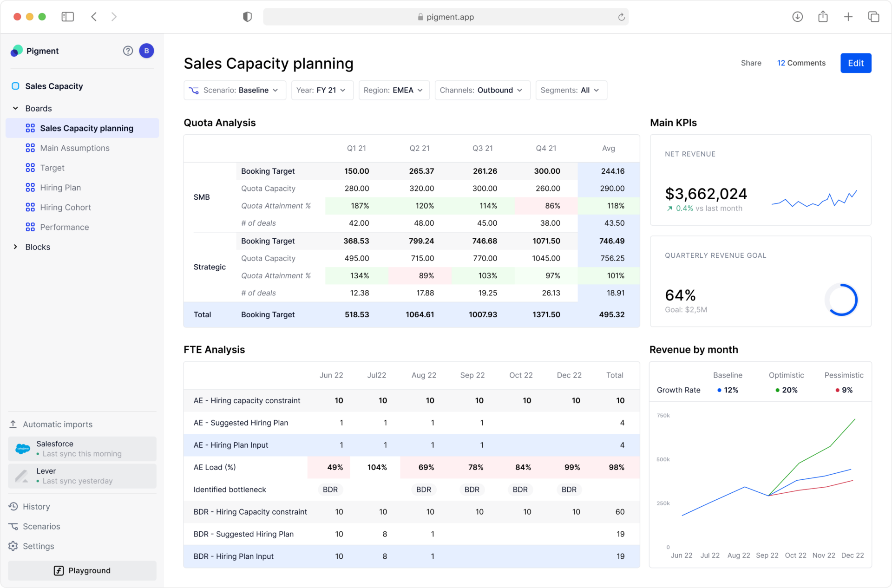Open the Channels: Outbound dropdown

482,90
